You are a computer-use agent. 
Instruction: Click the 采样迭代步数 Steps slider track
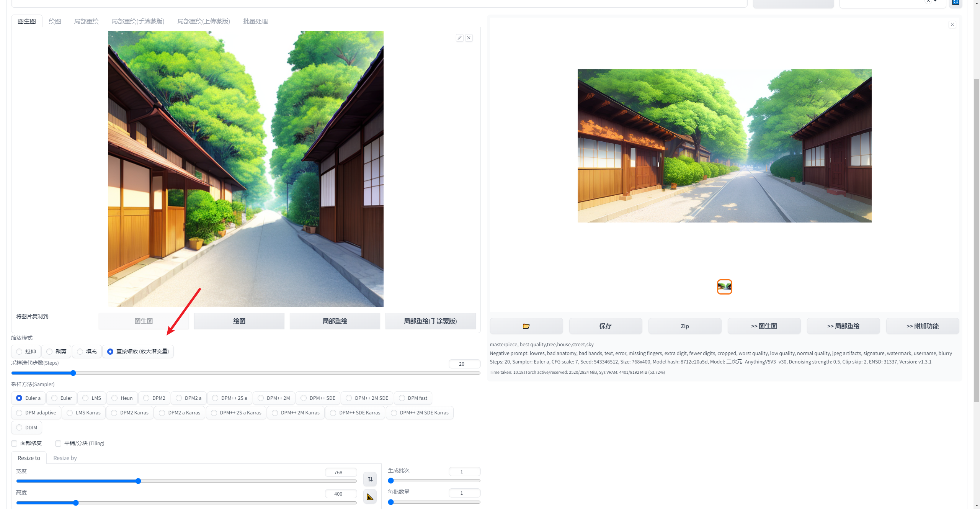(x=245, y=373)
